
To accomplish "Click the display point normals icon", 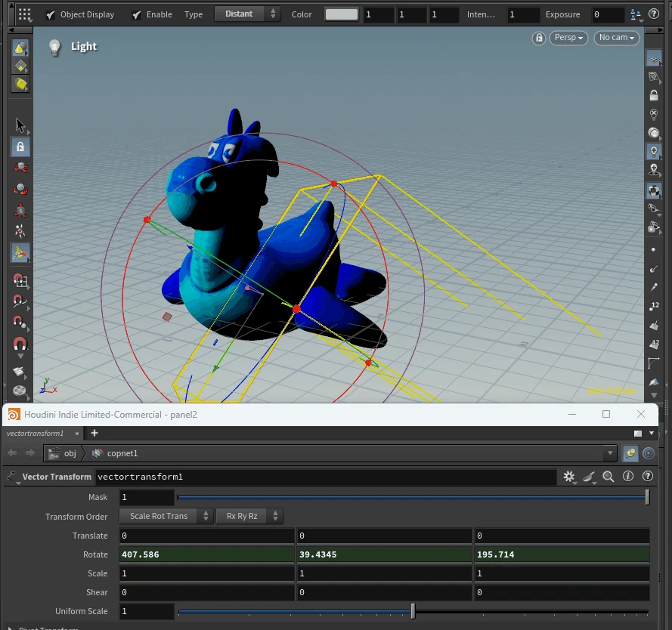I will tap(654, 269).
